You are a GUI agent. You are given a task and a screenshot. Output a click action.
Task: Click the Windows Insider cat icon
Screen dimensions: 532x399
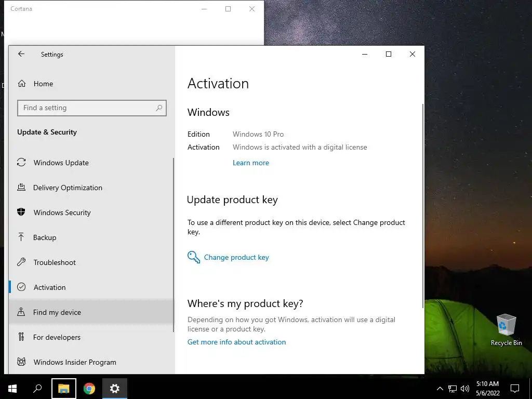tap(21, 362)
